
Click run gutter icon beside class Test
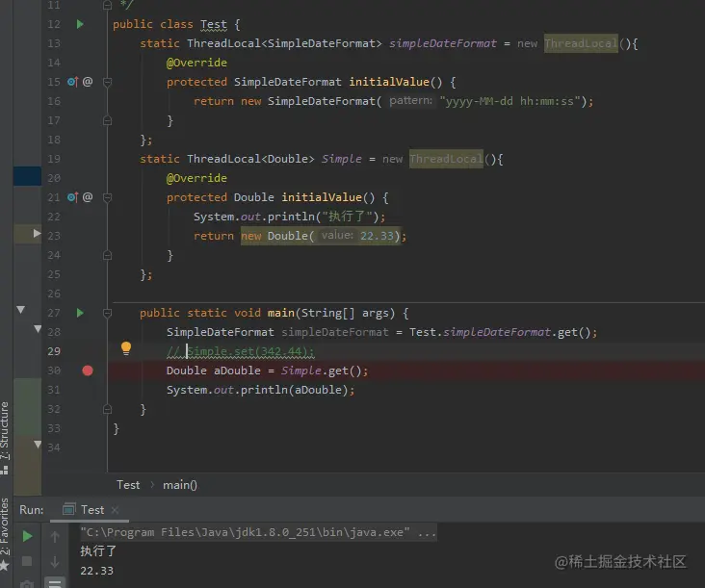(x=80, y=24)
